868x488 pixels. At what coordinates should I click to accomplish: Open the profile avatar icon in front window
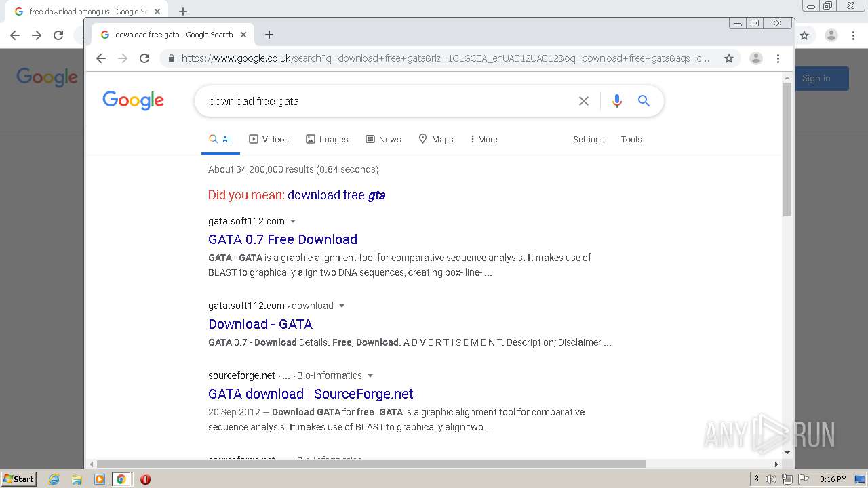click(x=755, y=58)
